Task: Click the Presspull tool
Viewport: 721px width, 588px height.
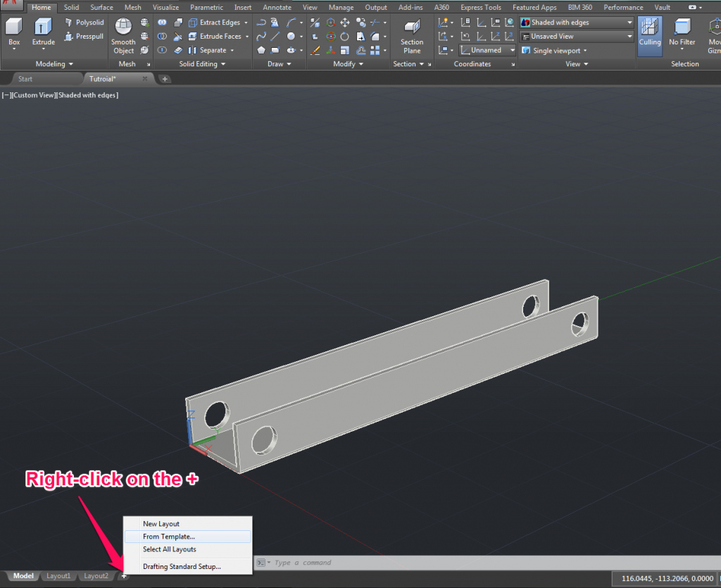Action: (84, 36)
